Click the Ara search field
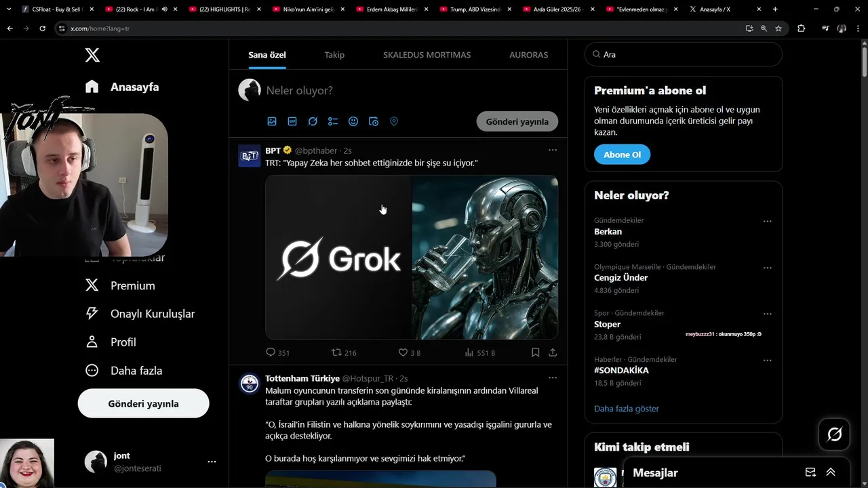868x488 pixels. [684, 54]
